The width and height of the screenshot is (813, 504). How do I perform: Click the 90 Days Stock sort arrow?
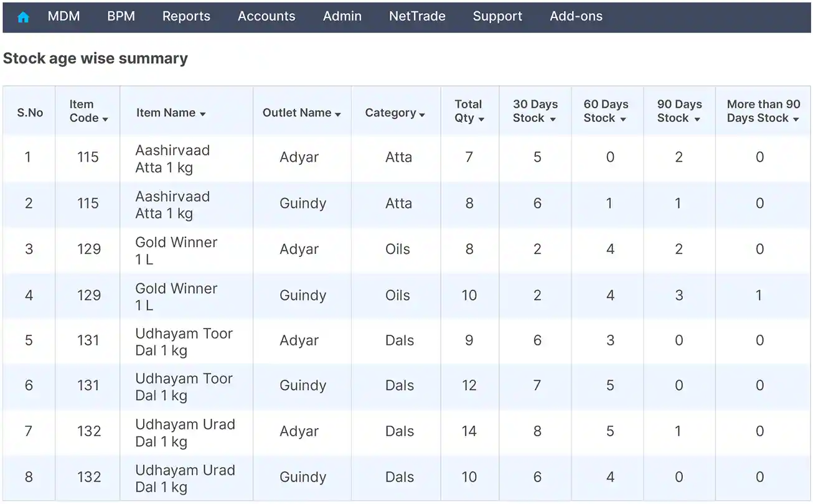[697, 119]
